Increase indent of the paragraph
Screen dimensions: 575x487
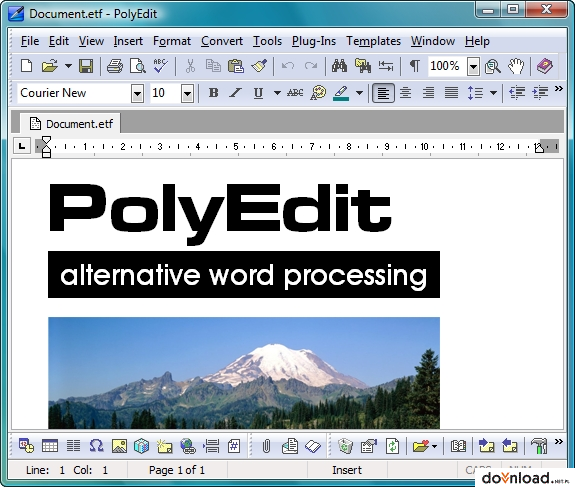540,93
